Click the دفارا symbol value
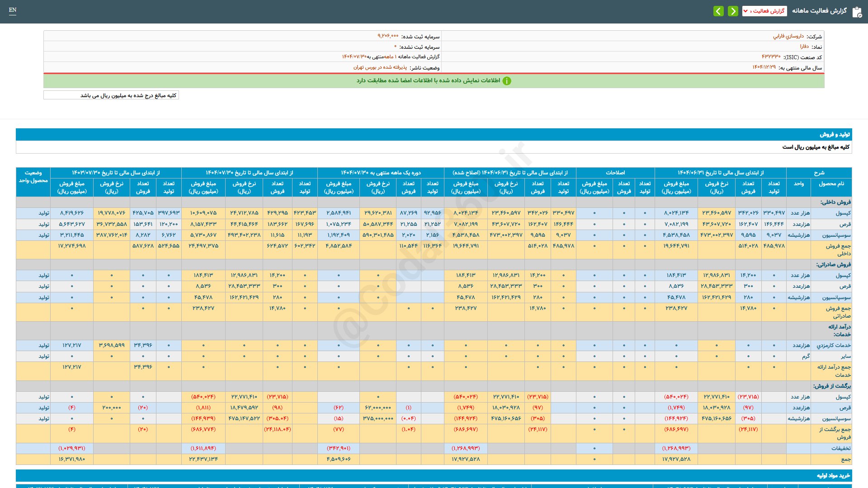The width and height of the screenshot is (868, 488). coord(804,47)
